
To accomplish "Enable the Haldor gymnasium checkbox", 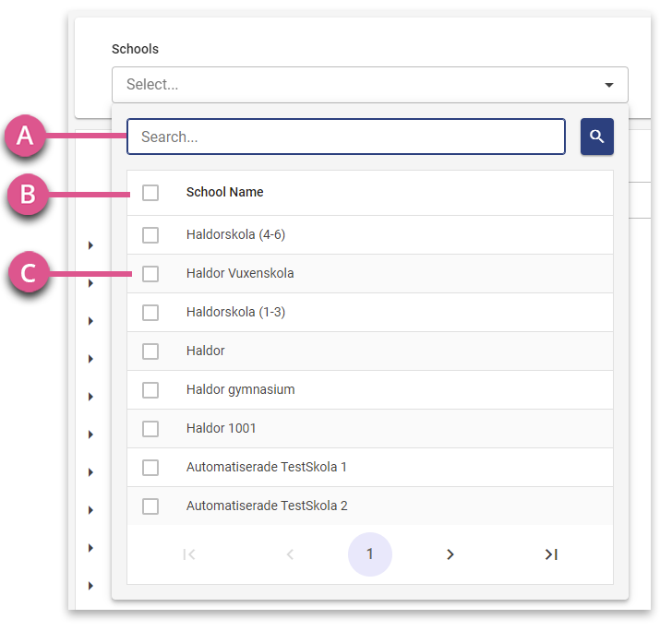I will point(150,390).
